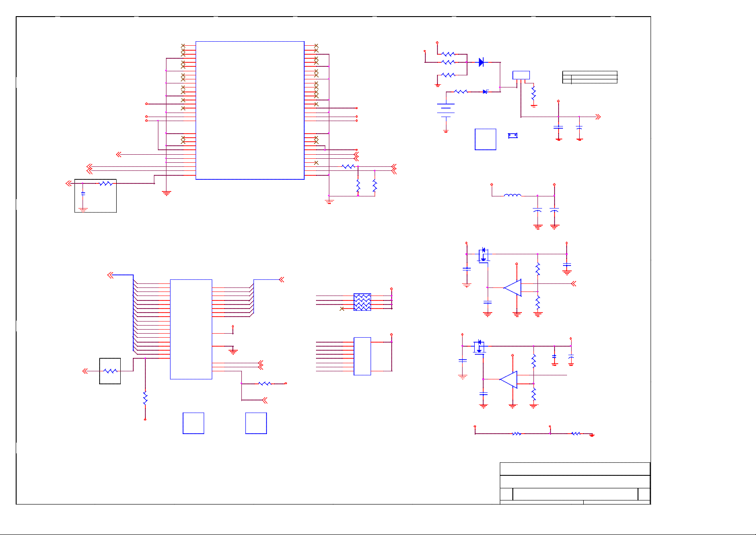Select the black box enclosing a single resistor
Screen dimensions: 756x535
pos(110,371)
